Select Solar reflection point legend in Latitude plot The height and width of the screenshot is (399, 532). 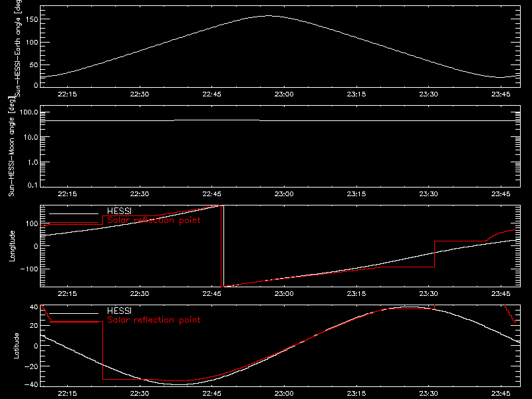click(x=154, y=320)
